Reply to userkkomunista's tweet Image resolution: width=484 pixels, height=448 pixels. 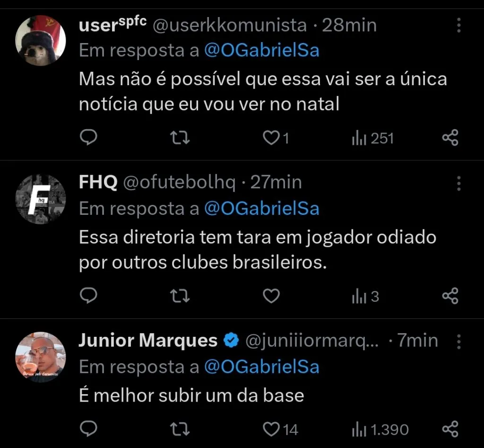[88, 138]
